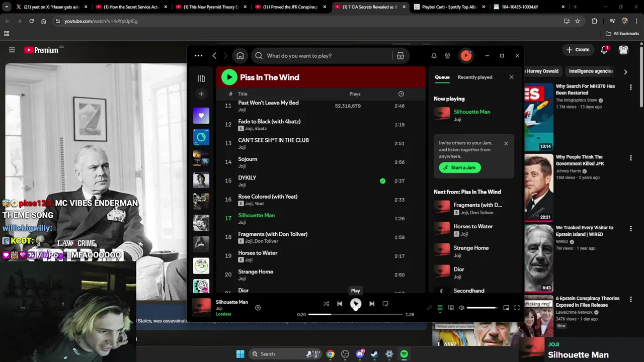The image size is (644, 362).
Task: Create a new playlist with plus icon
Action: pyautogui.click(x=201, y=94)
